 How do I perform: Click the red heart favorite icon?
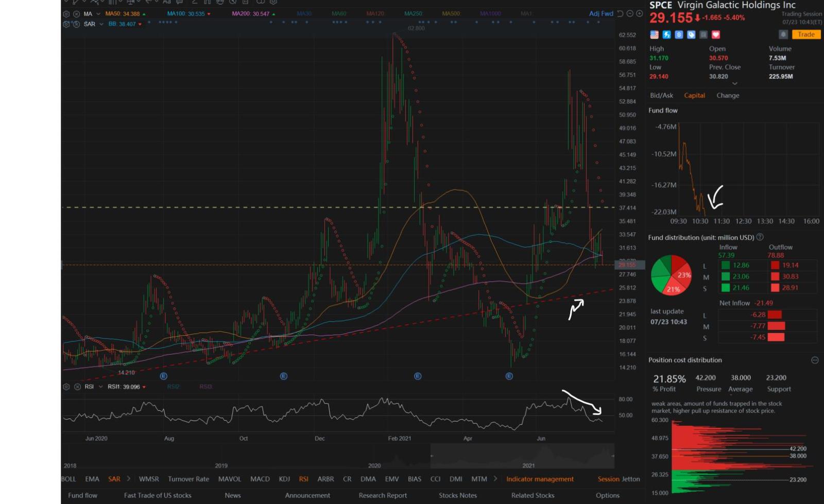716,34
